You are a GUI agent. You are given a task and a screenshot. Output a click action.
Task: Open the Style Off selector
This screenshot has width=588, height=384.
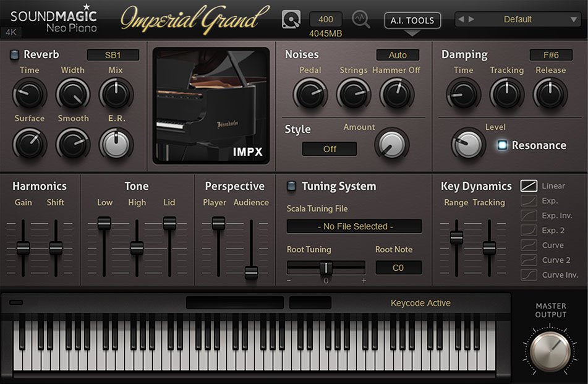coord(330,149)
